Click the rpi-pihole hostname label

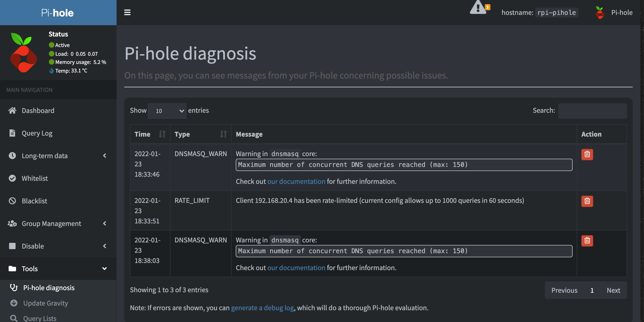[556, 13]
